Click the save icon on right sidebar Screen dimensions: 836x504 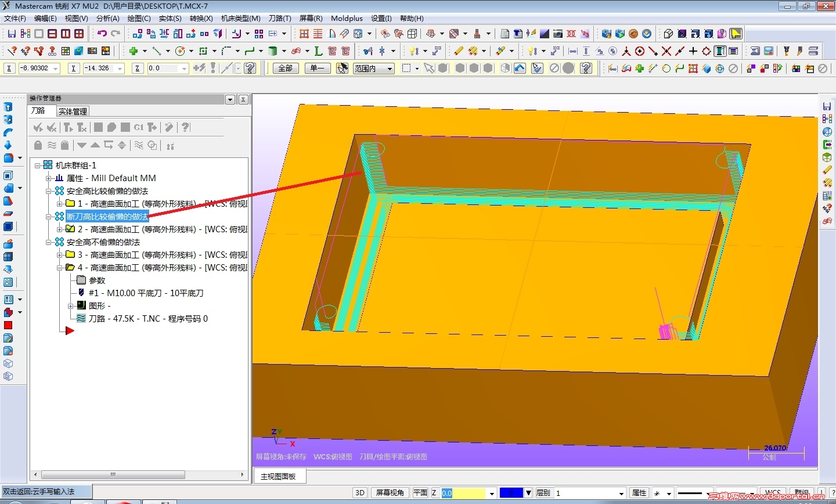point(827,106)
